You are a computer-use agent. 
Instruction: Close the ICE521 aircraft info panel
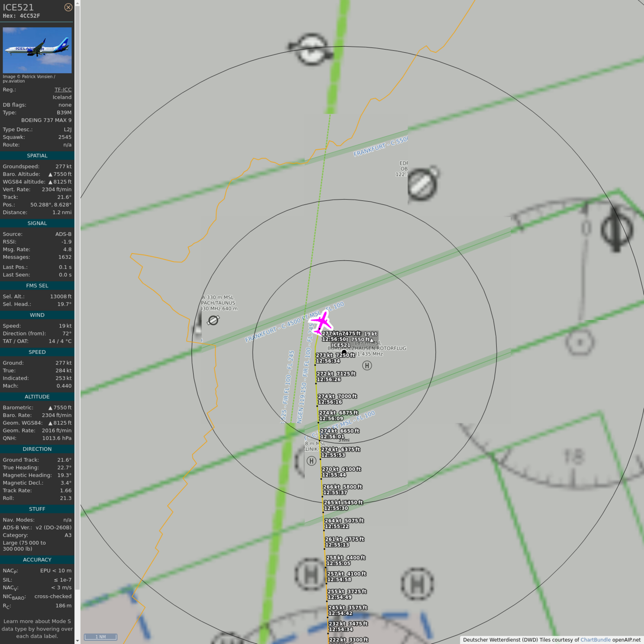[68, 7]
